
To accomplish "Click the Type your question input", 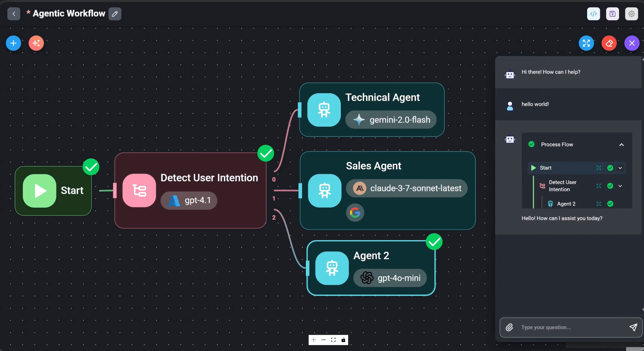I will tap(570, 327).
